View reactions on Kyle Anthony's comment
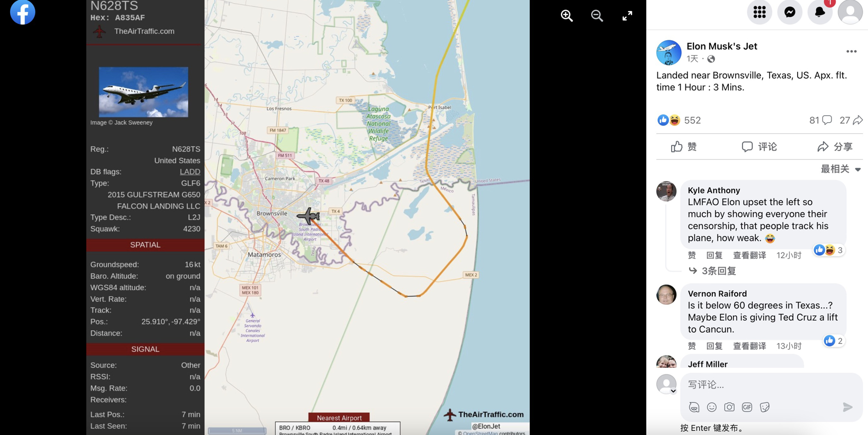Image resolution: width=868 pixels, height=435 pixels. pos(828,250)
